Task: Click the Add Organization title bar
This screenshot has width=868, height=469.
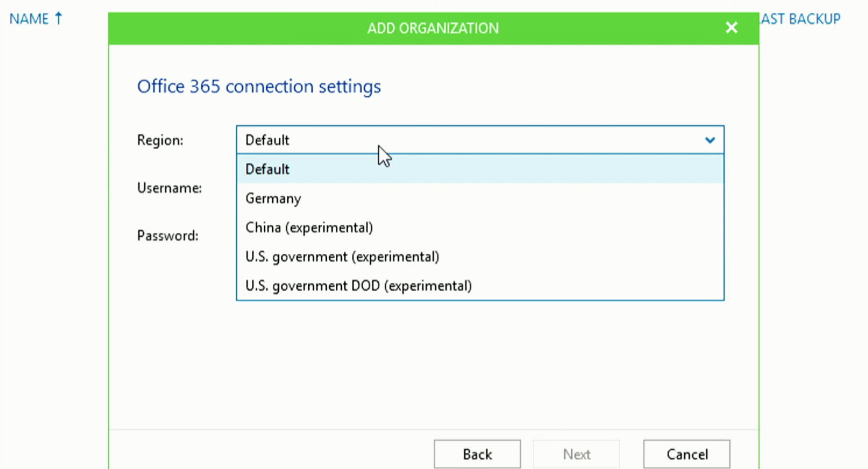Action: pos(433,28)
